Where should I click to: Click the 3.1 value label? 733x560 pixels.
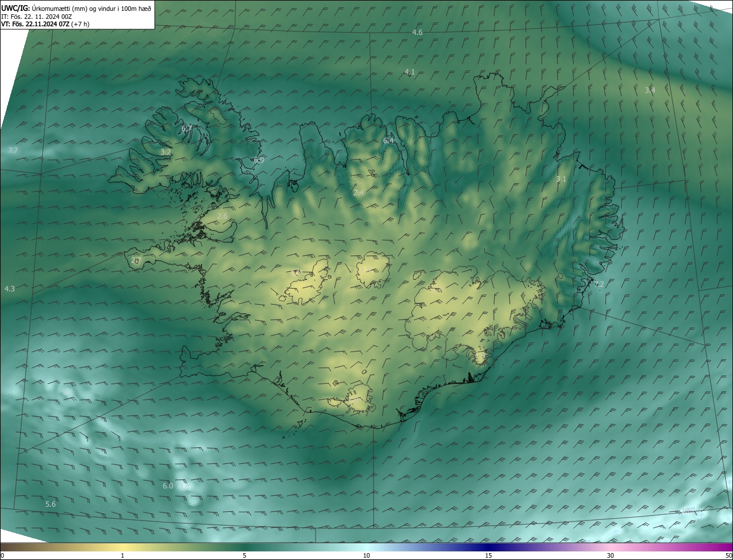pyautogui.click(x=561, y=179)
